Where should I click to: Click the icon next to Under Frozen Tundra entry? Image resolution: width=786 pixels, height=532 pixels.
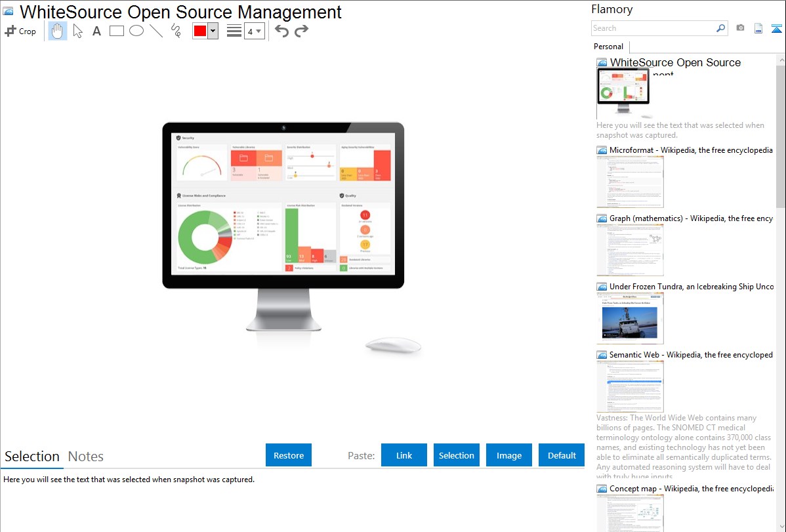(602, 286)
